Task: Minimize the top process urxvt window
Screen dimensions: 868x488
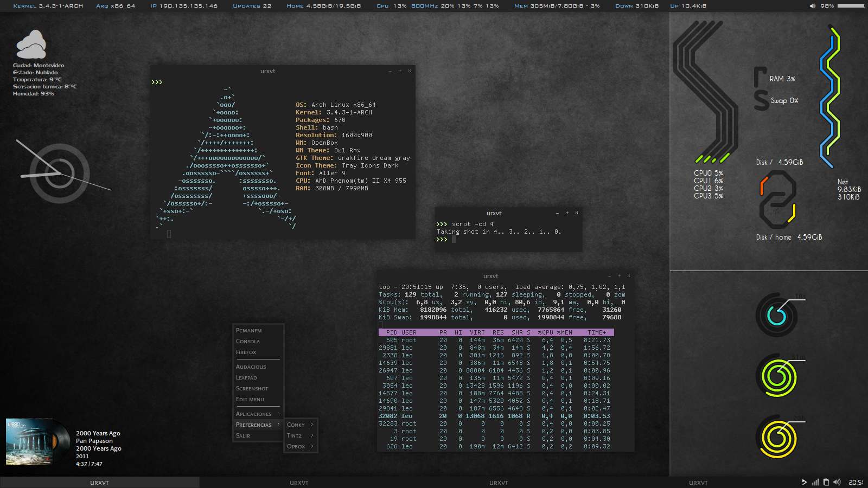Action: pos(609,276)
